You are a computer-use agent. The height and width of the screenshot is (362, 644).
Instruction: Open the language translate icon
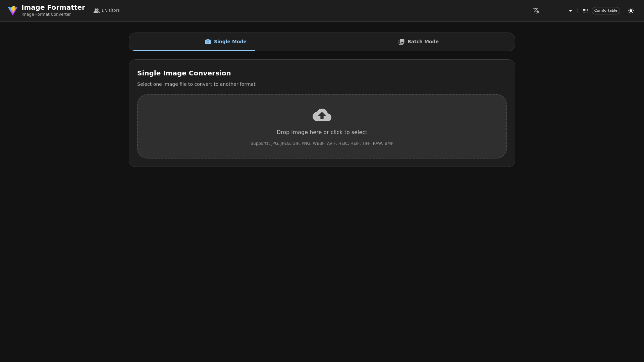pyautogui.click(x=536, y=11)
